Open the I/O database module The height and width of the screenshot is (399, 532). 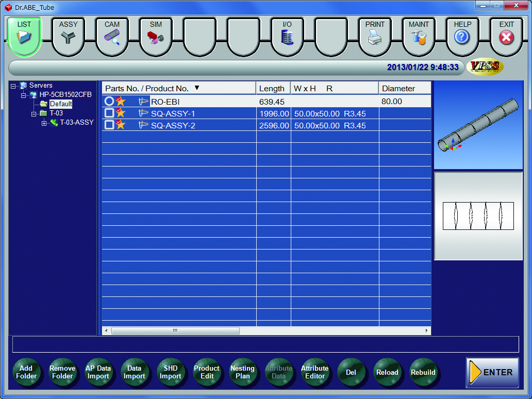tap(287, 36)
